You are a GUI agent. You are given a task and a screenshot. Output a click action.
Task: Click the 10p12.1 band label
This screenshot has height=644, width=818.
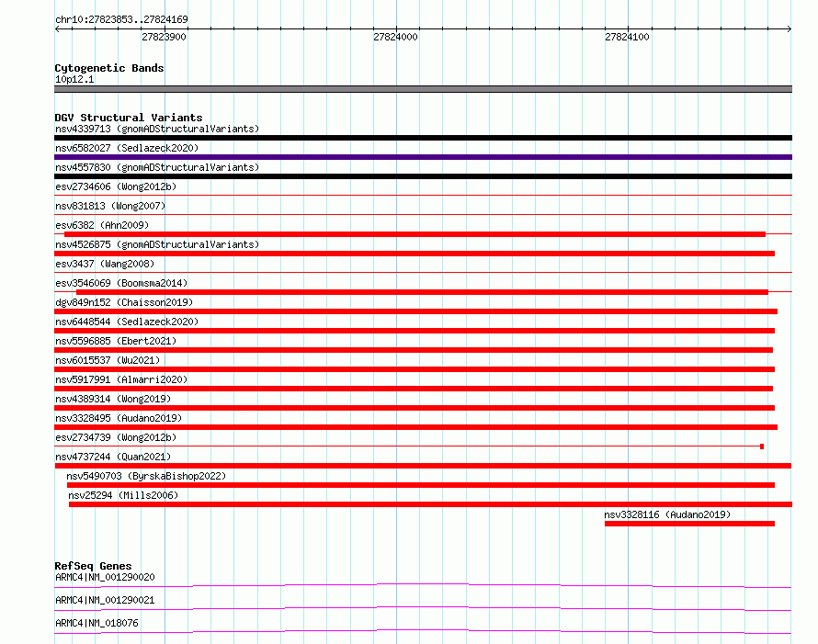[74, 79]
